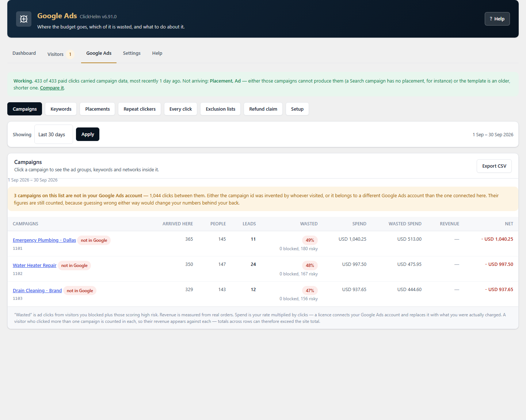Screen dimensions: 526x420
Task: Apply the selected date range
Action: [88, 134]
